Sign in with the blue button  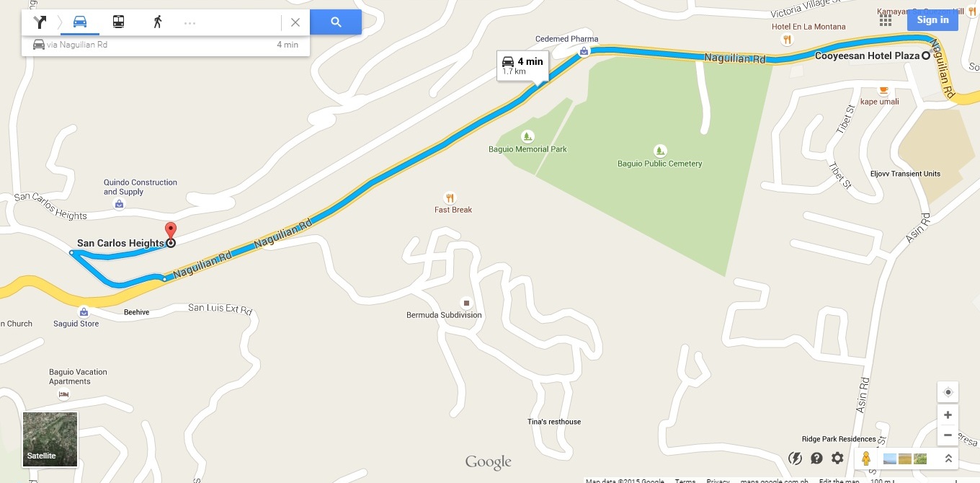[932, 19]
